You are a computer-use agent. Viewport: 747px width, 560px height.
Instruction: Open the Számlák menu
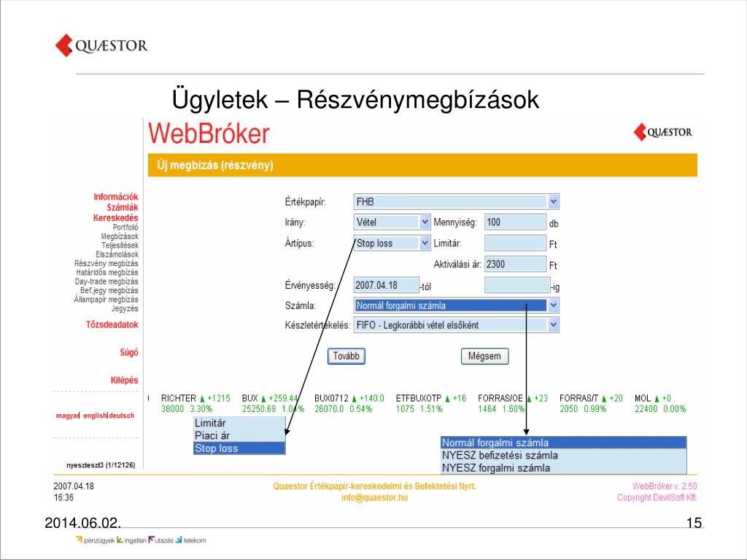[x=123, y=207]
